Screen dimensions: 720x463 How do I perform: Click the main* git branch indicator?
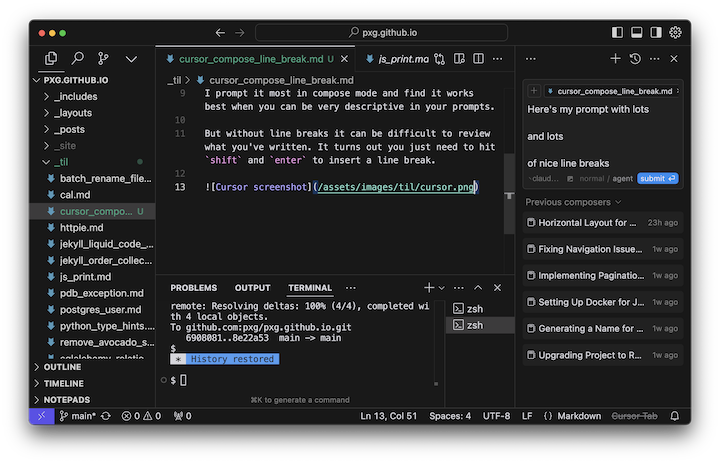[78, 417]
